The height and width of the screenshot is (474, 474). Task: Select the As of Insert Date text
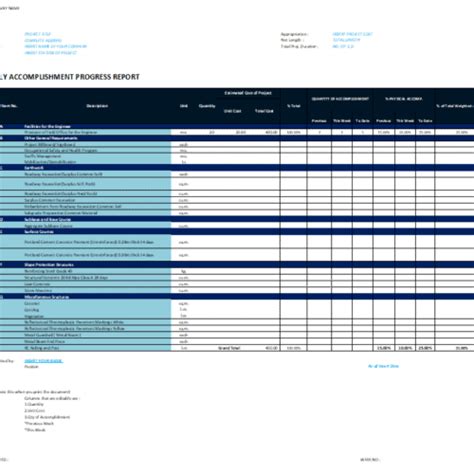pos(383,366)
